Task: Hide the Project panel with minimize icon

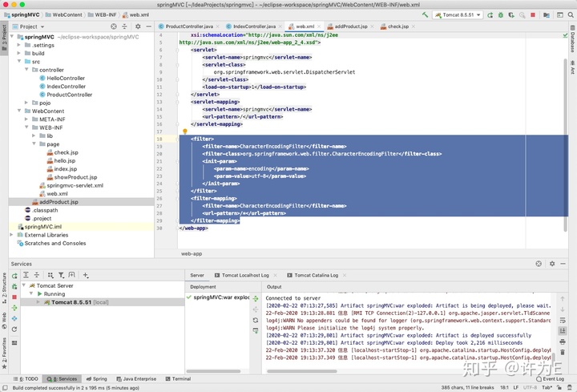Action: pyautogui.click(x=149, y=26)
